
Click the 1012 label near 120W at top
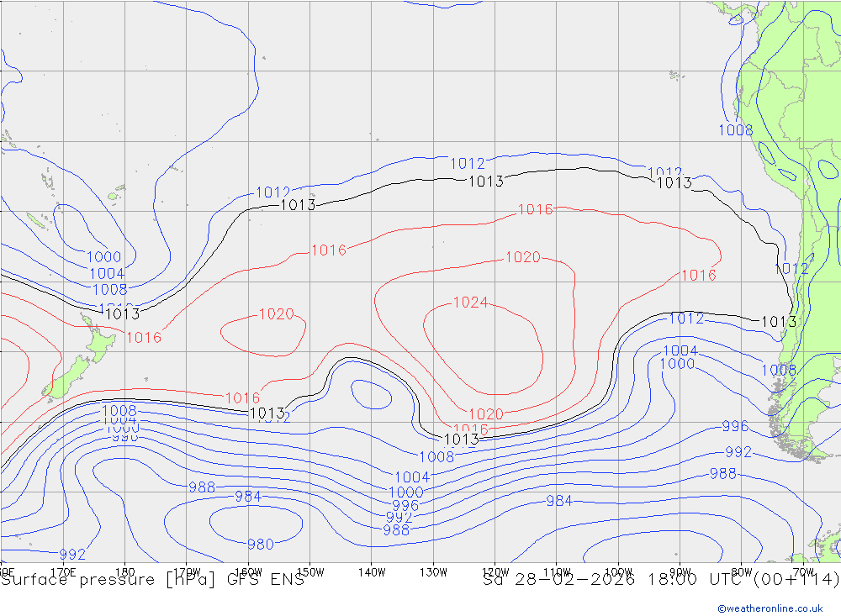pos(467,164)
